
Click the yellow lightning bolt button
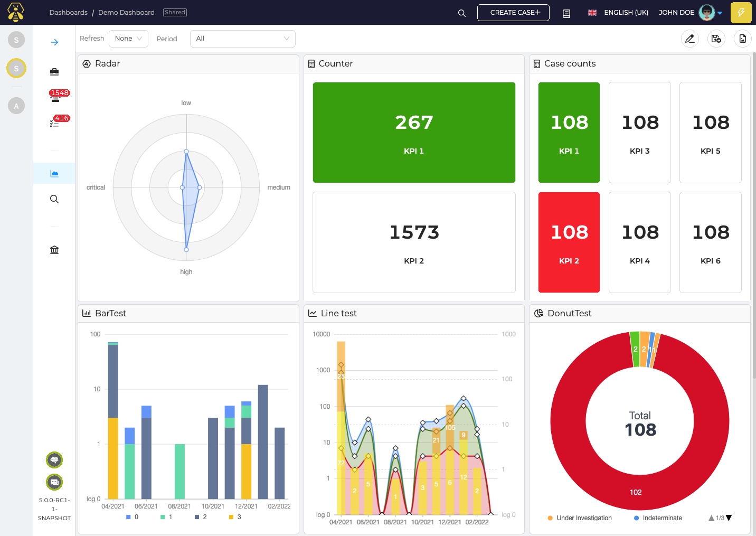click(741, 13)
